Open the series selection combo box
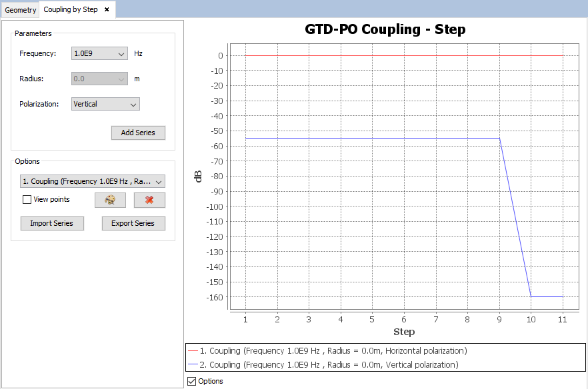Image resolution: width=588 pixels, height=389 pixels. 93,181
